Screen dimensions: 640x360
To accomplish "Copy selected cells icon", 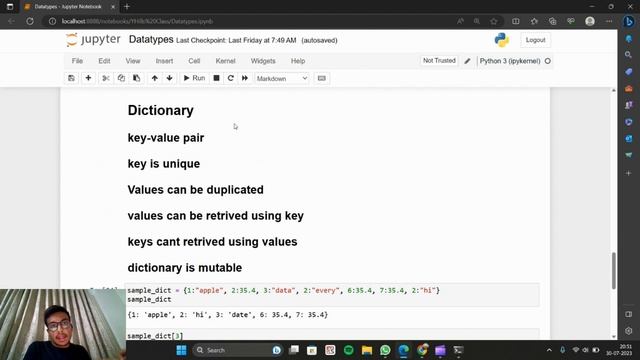I will point(121,78).
